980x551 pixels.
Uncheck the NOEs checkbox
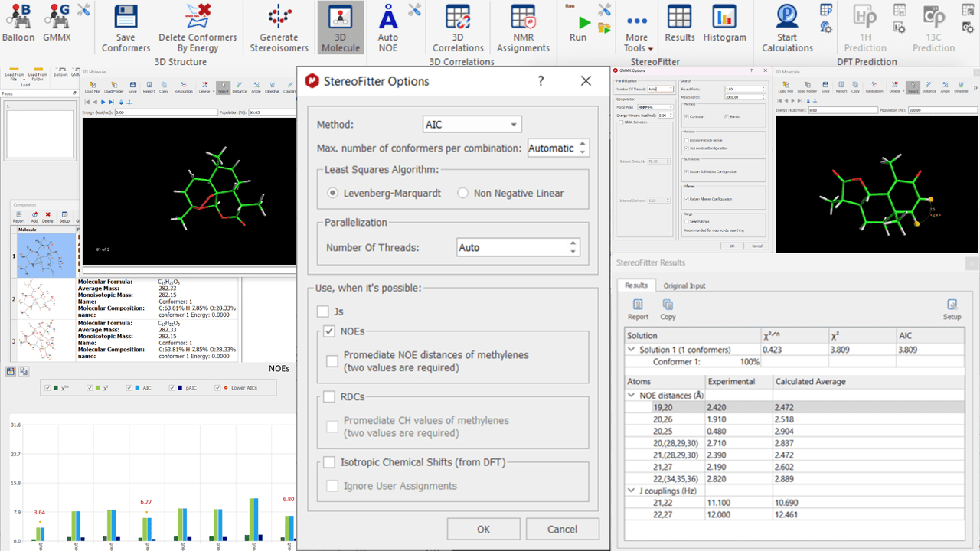click(x=329, y=331)
